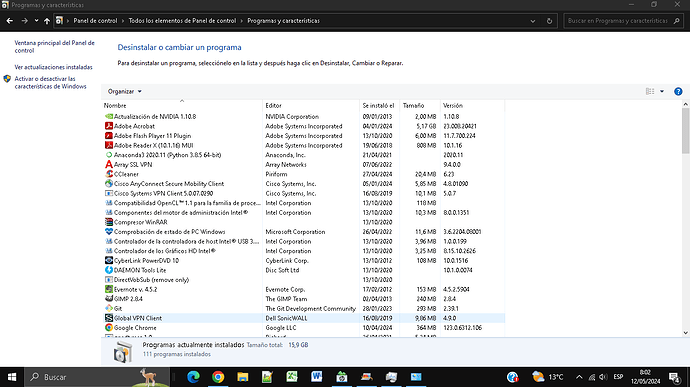The height and width of the screenshot is (387, 690).
Task: Click the vertical scrollbar thumb
Action: coord(686,131)
